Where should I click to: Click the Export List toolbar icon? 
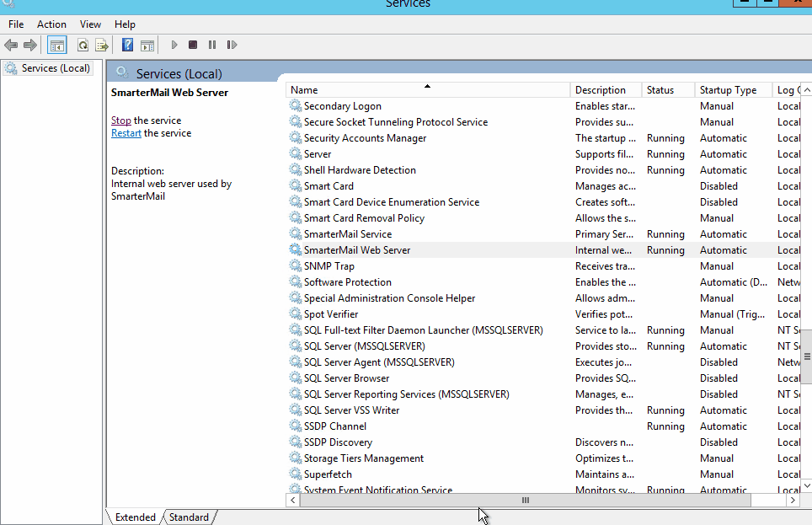pos(102,46)
